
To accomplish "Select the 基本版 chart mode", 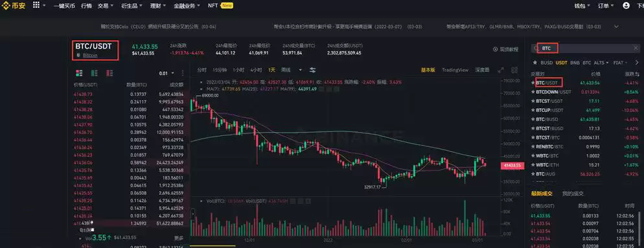I will (428, 70).
